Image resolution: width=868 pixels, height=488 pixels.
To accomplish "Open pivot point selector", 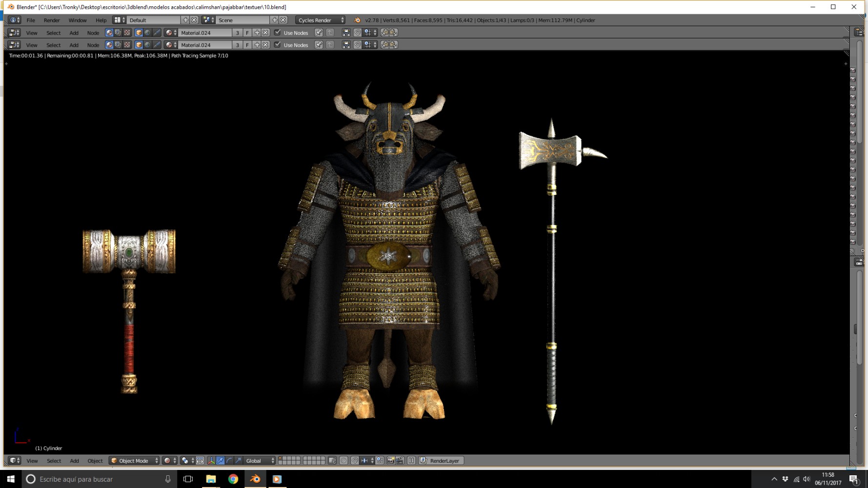I will pyautogui.click(x=187, y=461).
